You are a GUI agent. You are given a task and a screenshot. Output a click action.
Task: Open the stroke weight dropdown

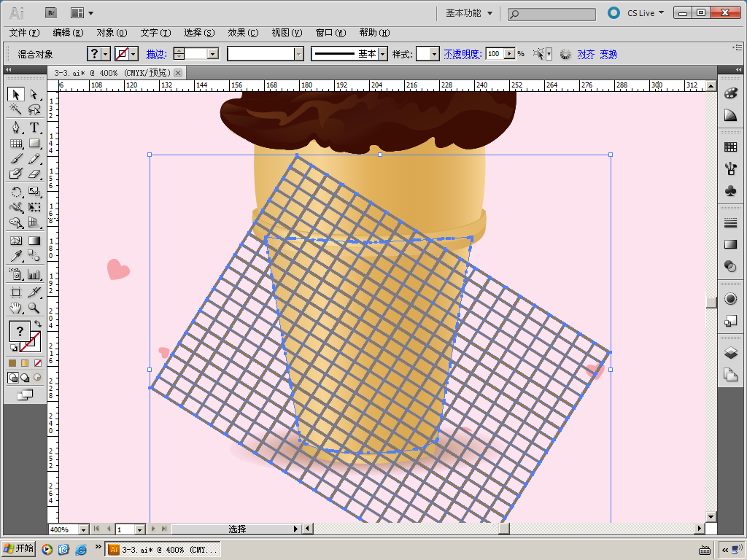click(x=213, y=54)
